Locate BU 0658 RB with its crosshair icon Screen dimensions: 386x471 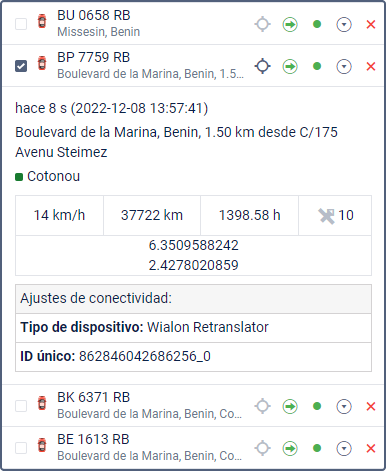coord(263,24)
